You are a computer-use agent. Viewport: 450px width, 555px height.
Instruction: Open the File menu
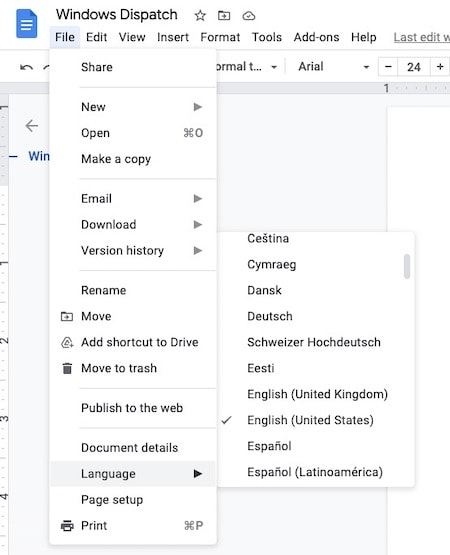pyautogui.click(x=65, y=37)
